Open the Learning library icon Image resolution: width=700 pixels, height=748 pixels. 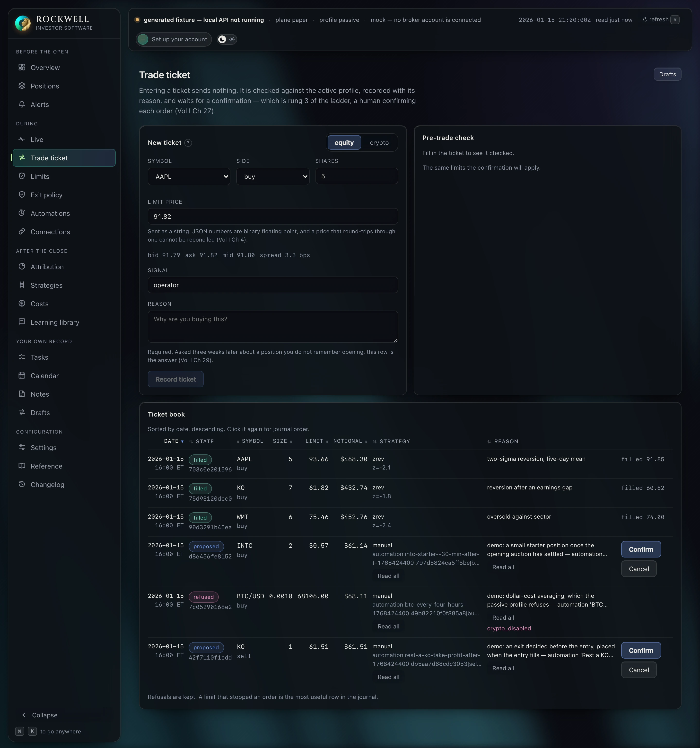(x=22, y=321)
